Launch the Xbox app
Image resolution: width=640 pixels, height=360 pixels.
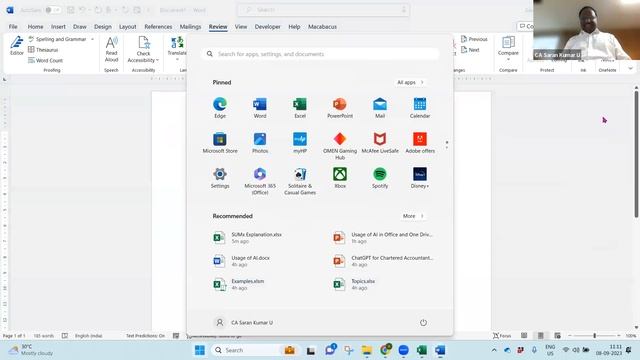pyautogui.click(x=340, y=178)
